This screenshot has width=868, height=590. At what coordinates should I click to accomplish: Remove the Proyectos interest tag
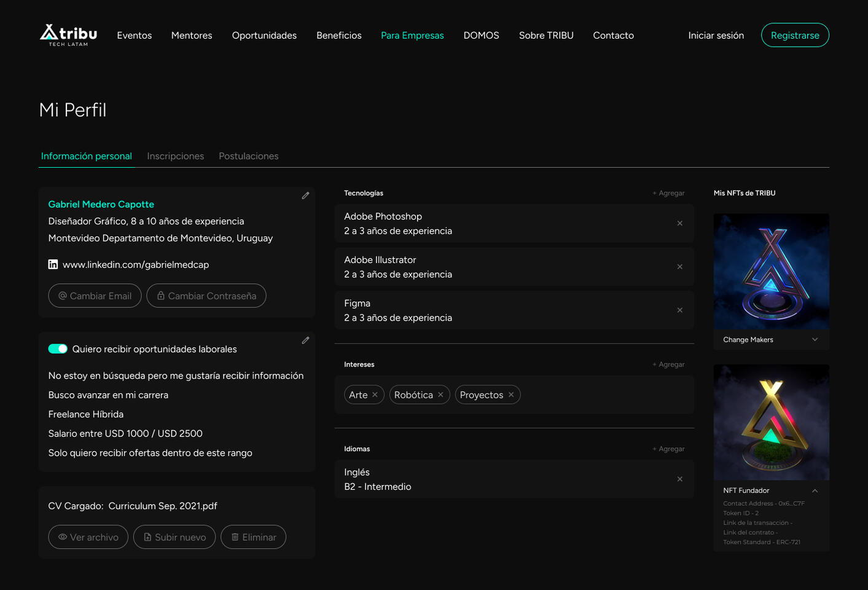(510, 395)
